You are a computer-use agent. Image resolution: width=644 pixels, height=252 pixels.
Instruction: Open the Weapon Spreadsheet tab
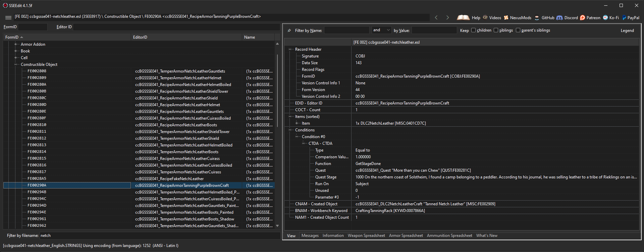(366, 236)
